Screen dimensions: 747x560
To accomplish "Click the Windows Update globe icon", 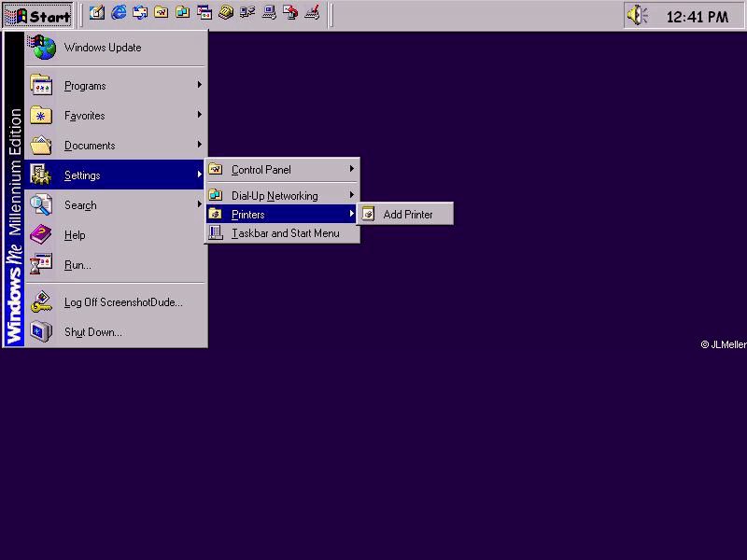I will coord(42,48).
